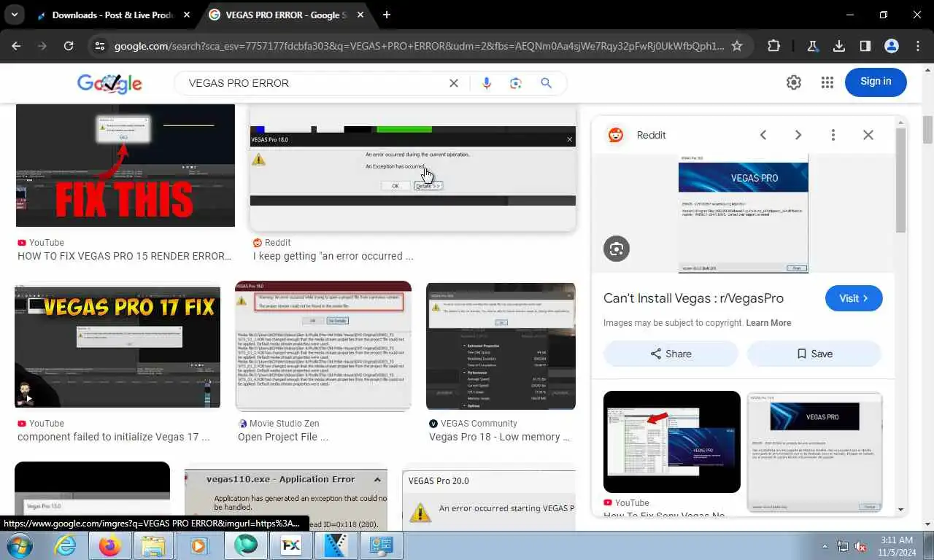The height and width of the screenshot is (560, 934).
Task: Reload the current page
Action: point(69,46)
